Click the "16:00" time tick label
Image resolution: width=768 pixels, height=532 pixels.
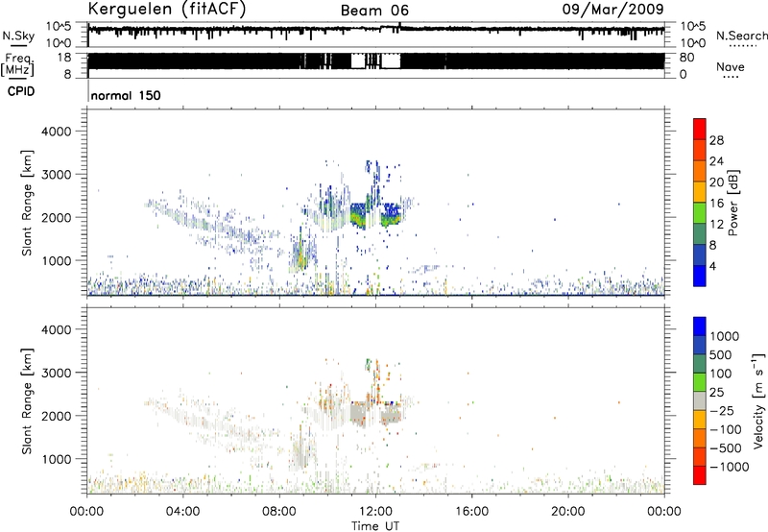tap(471, 512)
